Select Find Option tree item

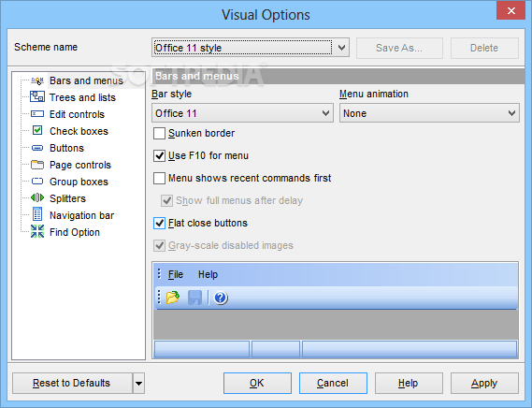[75, 232]
